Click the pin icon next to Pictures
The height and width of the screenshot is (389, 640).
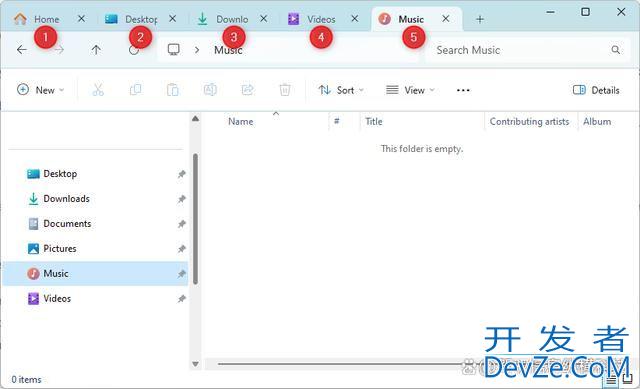(181, 249)
